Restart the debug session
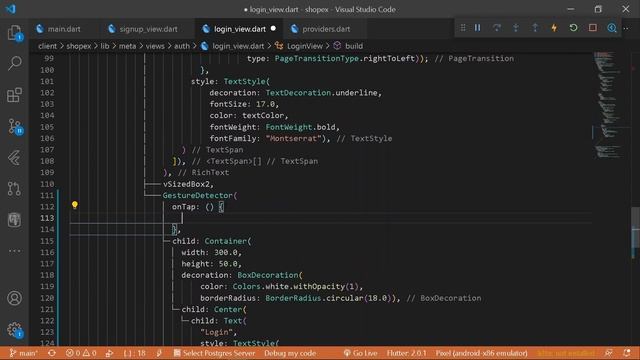This screenshot has height=360, width=640. point(573,28)
